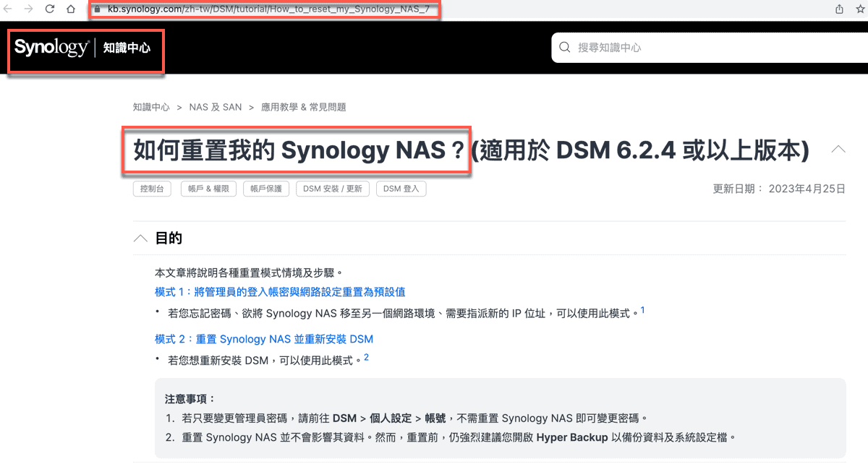Viewport: 868px width, 464px height.
Task: Click the Hyper Backup text in note
Action: [573, 437]
